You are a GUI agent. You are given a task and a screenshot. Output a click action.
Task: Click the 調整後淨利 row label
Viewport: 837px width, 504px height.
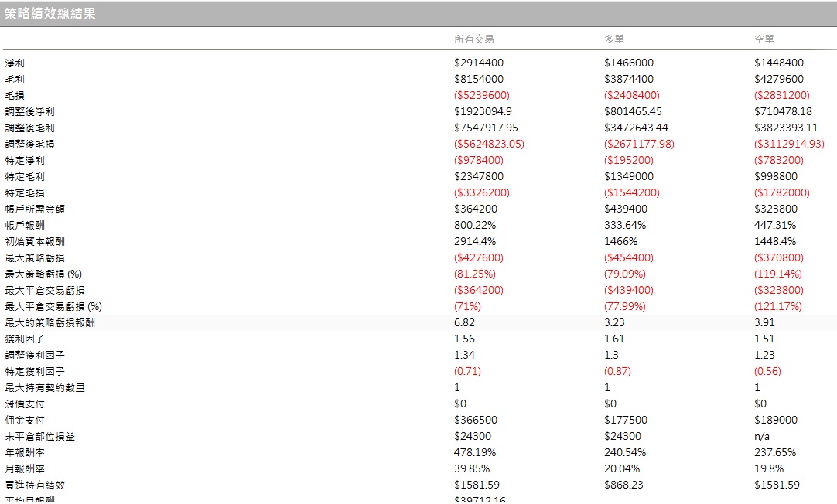(30, 111)
